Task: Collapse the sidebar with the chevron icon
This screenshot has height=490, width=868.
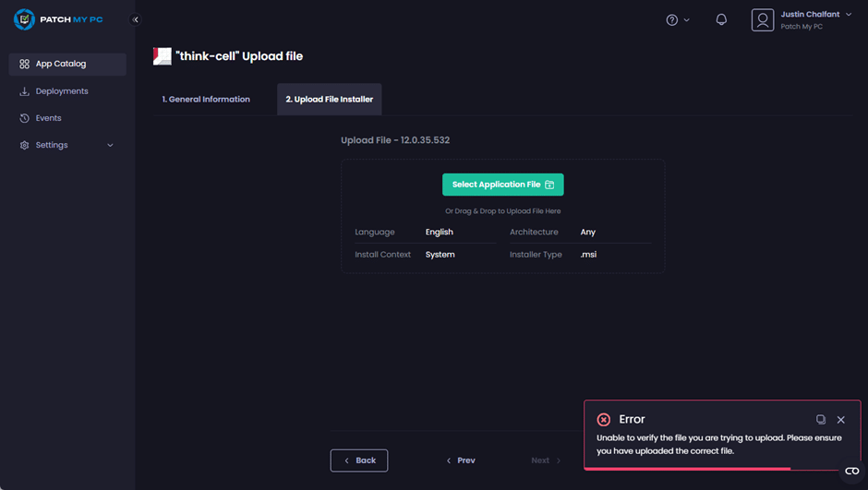Action: [136, 19]
